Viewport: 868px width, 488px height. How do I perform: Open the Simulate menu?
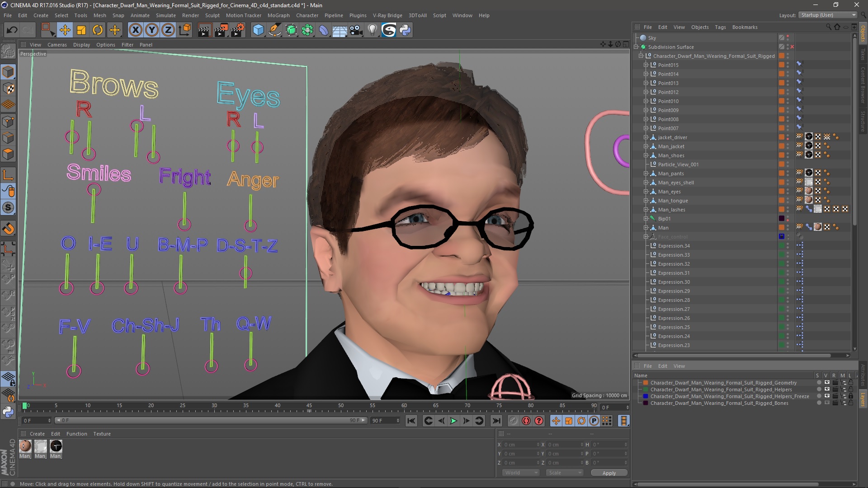pos(166,15)
